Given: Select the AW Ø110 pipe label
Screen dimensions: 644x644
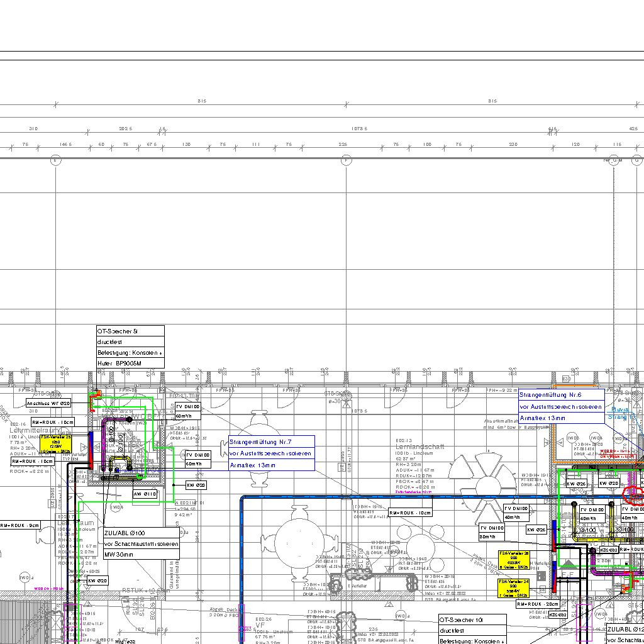Looking at the screenshot, I should [145, 494].
